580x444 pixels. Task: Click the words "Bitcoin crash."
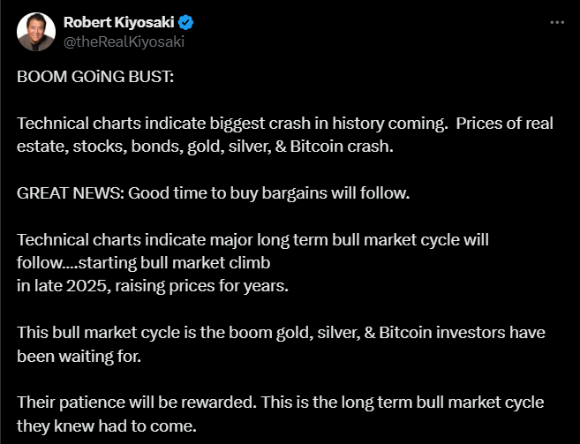tap(341, 147)
